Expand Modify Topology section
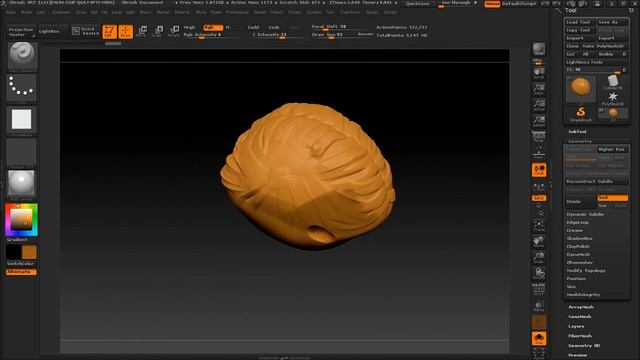Screen dimensions: 640x360 pos(586,271)
